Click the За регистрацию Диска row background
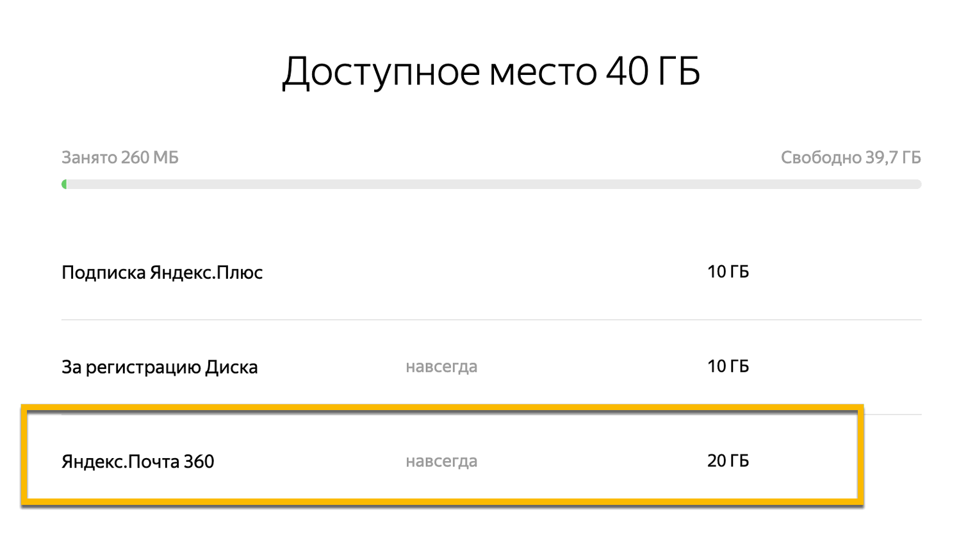The image size is (961, 560). click(x=577, y=366)
